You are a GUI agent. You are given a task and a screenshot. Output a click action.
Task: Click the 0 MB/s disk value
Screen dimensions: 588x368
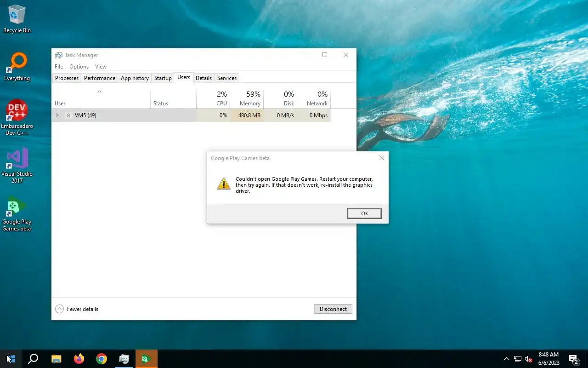tap(285, 115)
